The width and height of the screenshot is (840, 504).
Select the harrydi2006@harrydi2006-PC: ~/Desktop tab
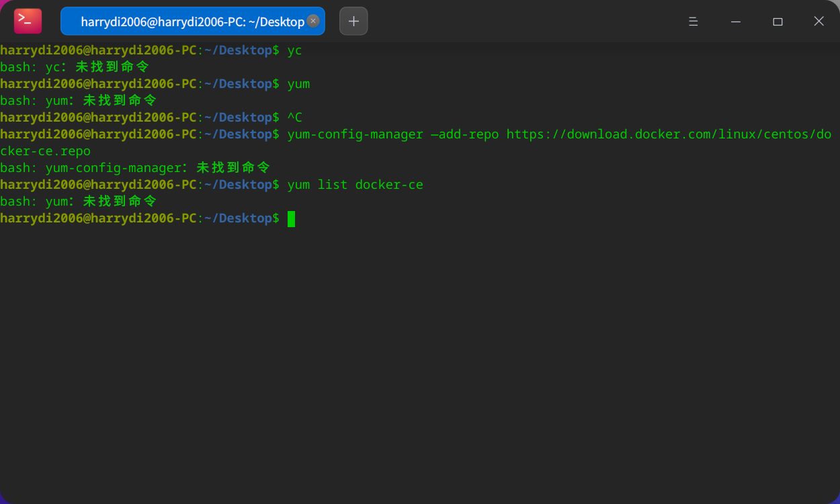[x=188, y=22]
